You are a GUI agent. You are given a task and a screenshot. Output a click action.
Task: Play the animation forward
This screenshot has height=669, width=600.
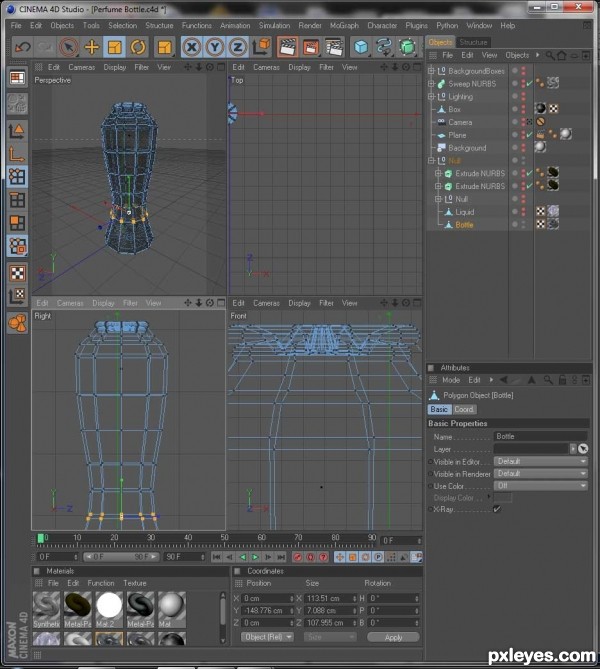point(255,557)
